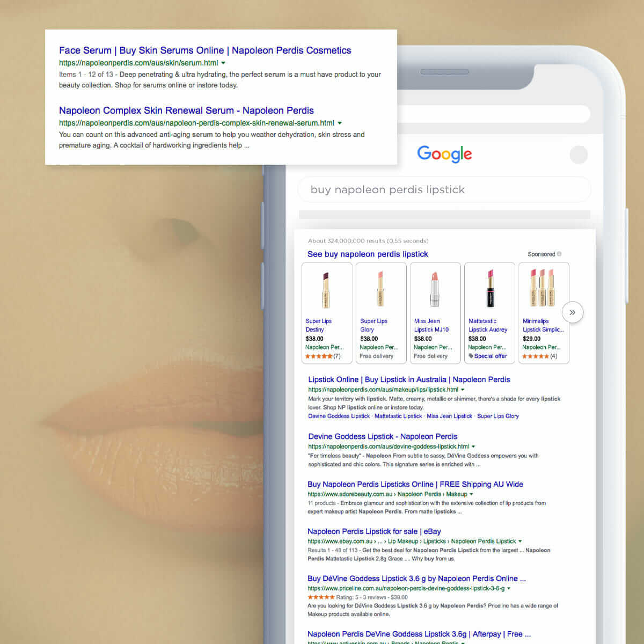
Task: Click the account avatar beside the Google logo
Action: pos(579,155)
